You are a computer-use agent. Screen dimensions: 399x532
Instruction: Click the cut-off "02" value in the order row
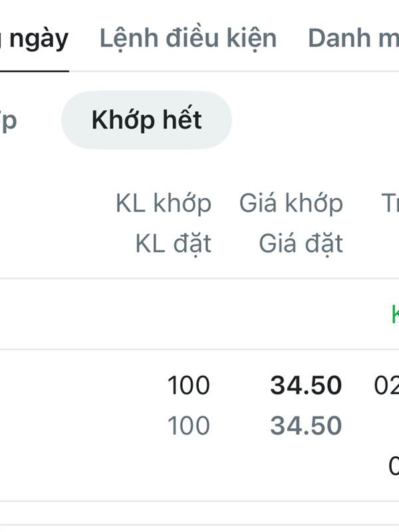[x=387, y=386]
